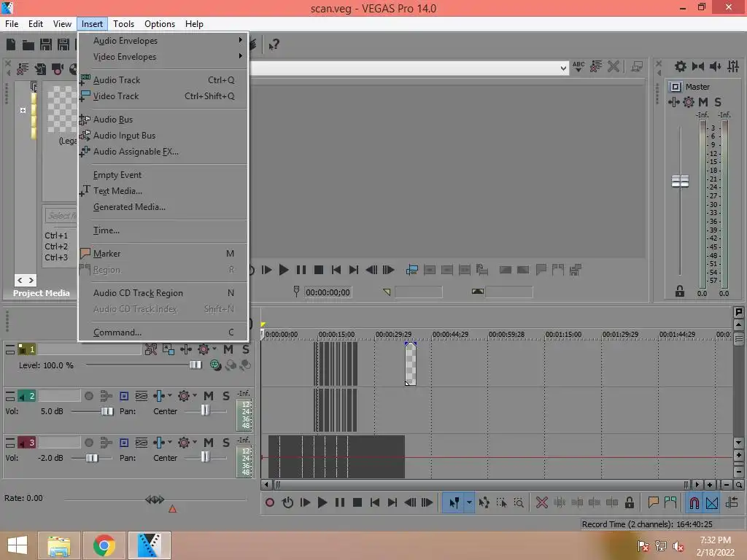747x560 pixels.
Task: Click Insert Marker icon in timeline toolbar
Action: point(653,502)
